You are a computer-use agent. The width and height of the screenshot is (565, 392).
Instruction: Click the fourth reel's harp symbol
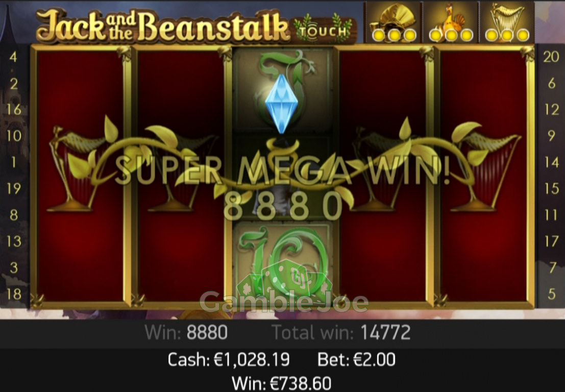tap(384, 173)
